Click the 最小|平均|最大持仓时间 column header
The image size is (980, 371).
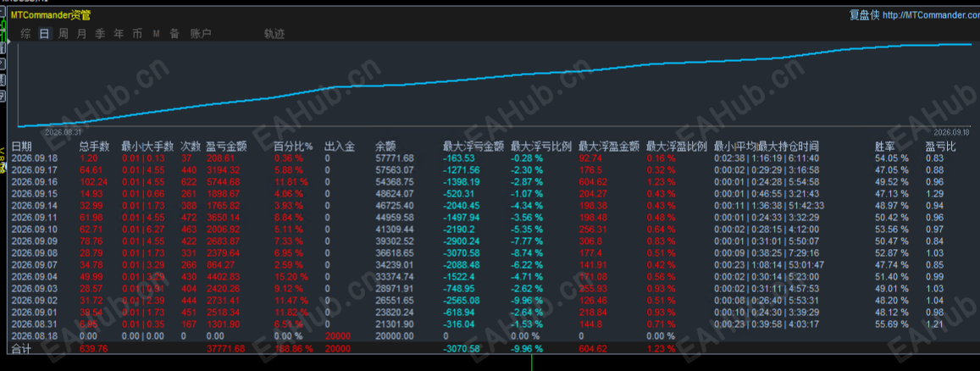767,147
